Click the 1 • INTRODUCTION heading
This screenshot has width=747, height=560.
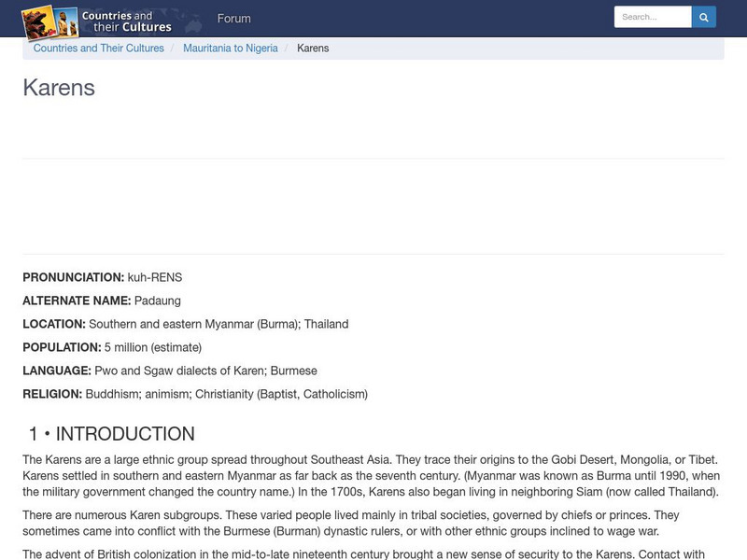tap(111, 434)
